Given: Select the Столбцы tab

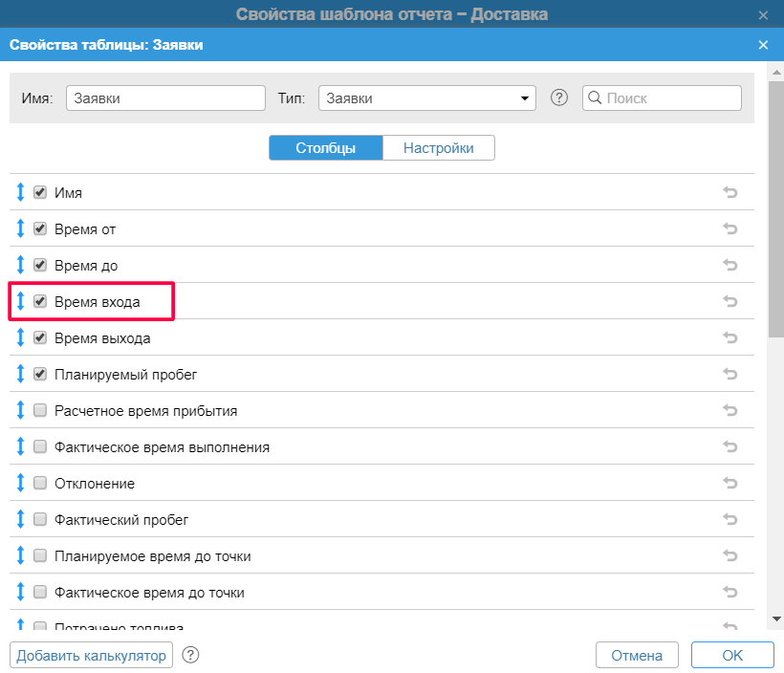Looking at the screenshot, I should click(x=325, y=148).
